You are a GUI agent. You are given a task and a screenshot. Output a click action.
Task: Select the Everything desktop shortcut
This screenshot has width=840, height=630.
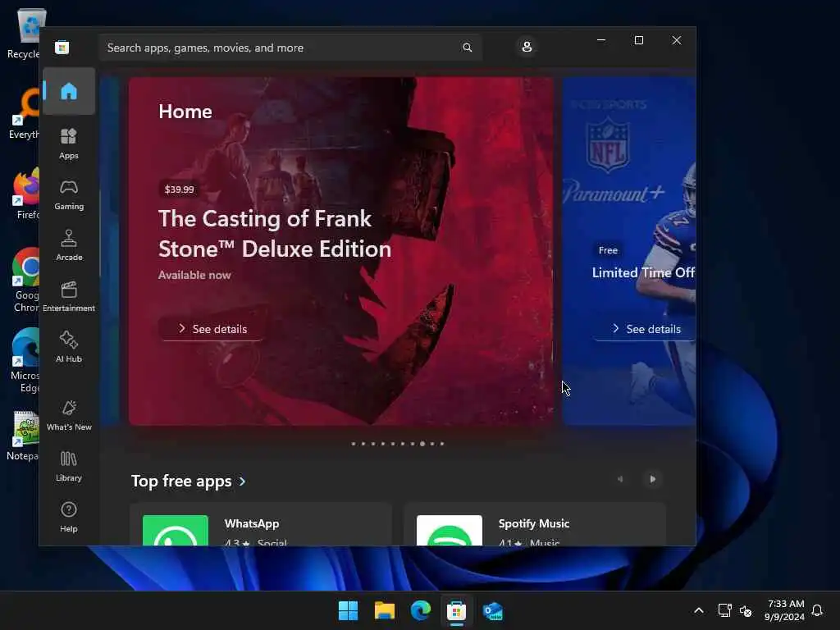[24, 113]
